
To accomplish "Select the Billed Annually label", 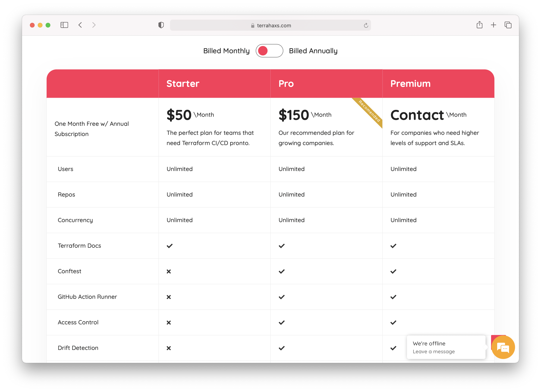I will click(313, 51).
